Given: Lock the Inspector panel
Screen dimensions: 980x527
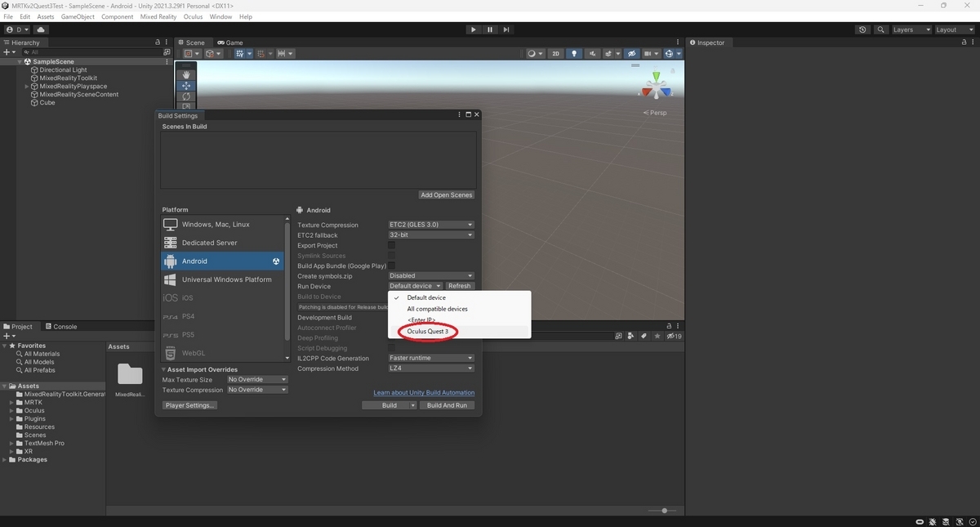Looking at the screenshot, I should [962, 42].
